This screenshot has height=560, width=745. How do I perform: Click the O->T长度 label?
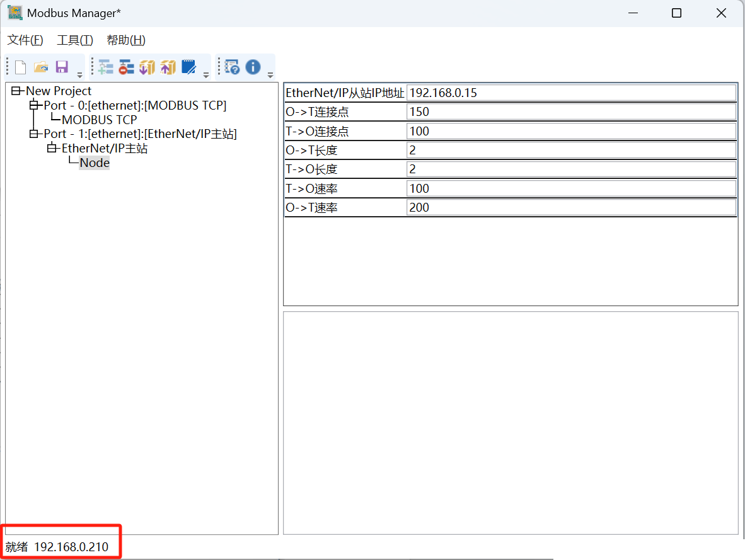(x=311, y=151)
